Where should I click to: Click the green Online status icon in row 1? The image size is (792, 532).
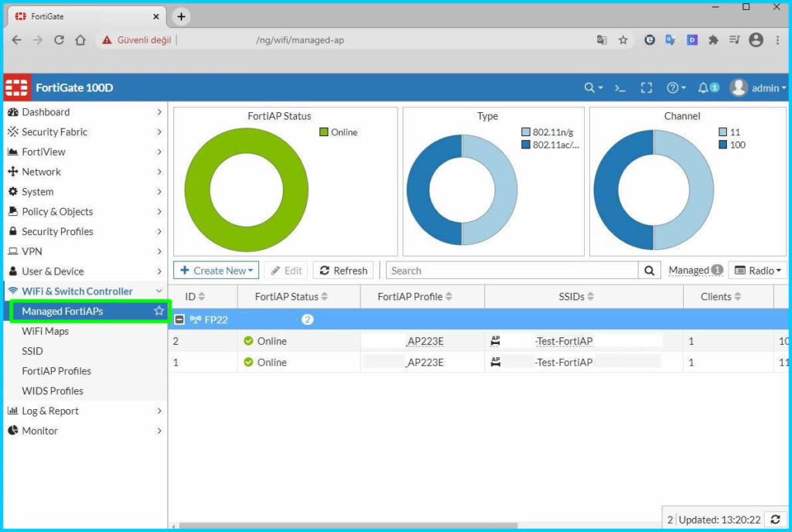pos(248,362)
